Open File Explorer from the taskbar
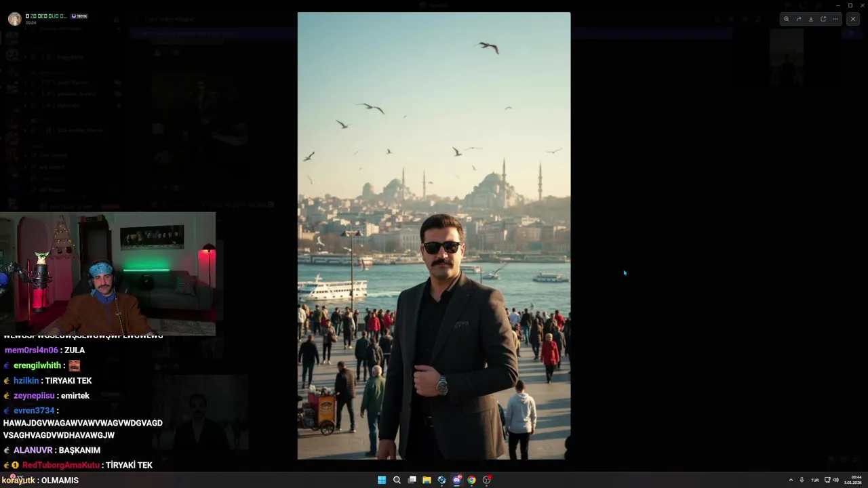Image resolution: width=868 pixels, height=488 pixels. [427, 480]
